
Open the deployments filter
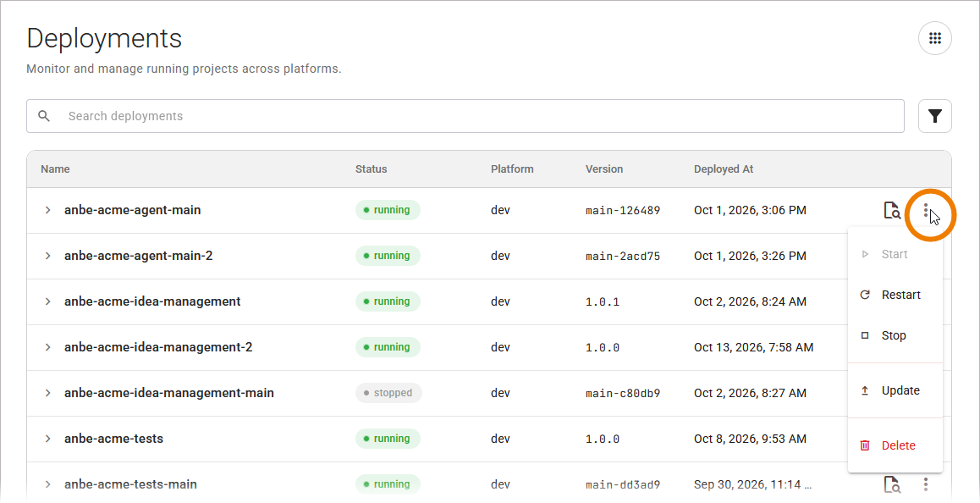(x=934, y=116)
